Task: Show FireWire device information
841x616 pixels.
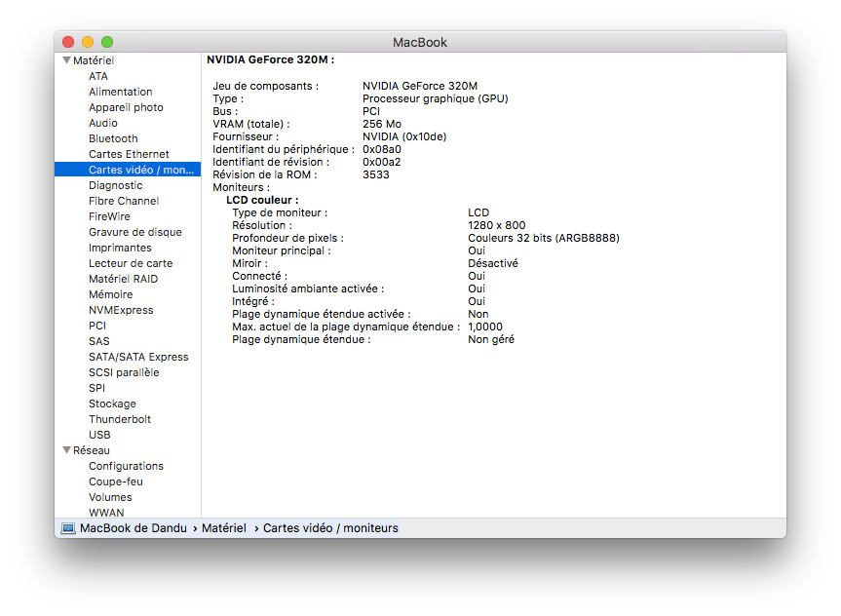Action: pos(109,216)
